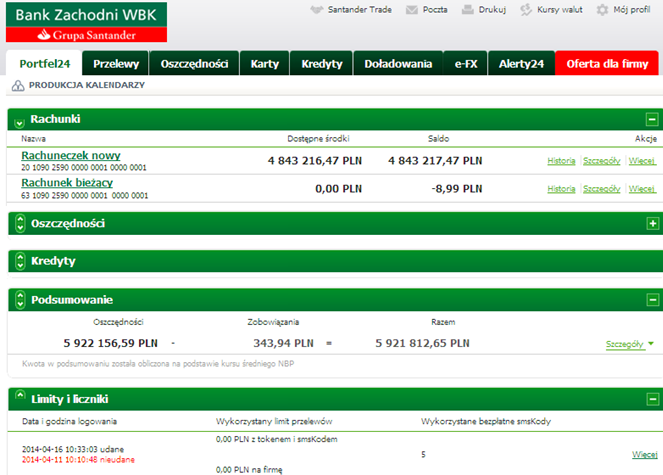Click '0,00 PLN na firmę' text
The height and width of the screenshot is (475, 663).
(x=249, y=470)
